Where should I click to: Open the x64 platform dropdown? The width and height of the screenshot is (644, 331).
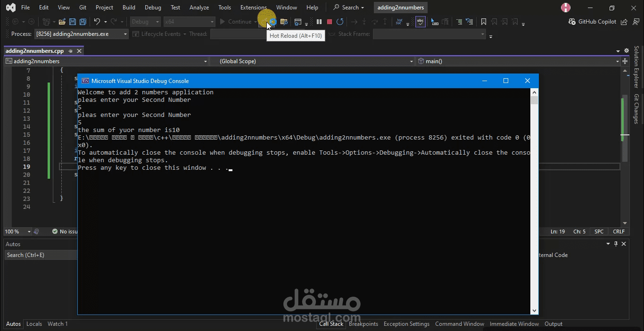pyautogui.click(x=189, y=22)
